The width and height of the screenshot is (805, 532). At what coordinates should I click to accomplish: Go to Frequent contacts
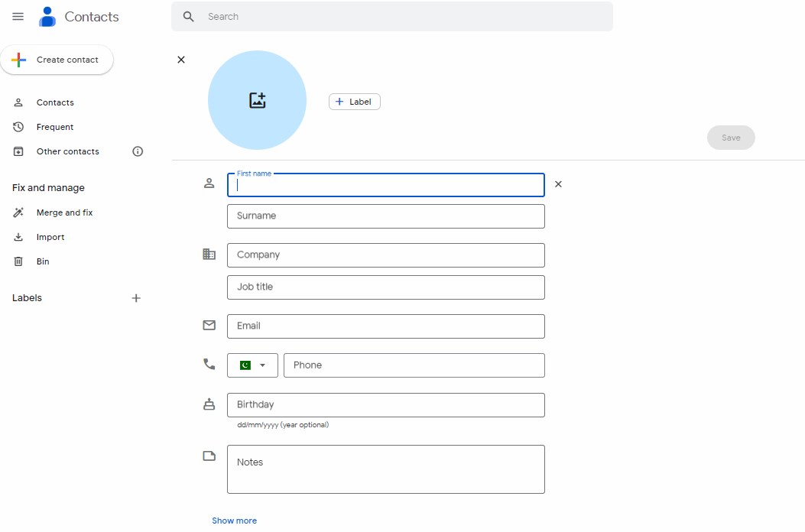[x=55, y=127]
